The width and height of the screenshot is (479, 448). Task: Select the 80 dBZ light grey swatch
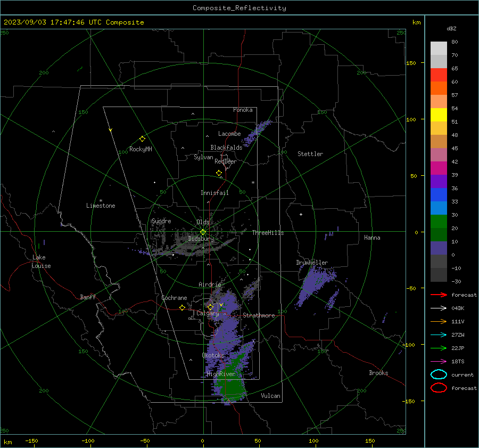tap(439, 48)
